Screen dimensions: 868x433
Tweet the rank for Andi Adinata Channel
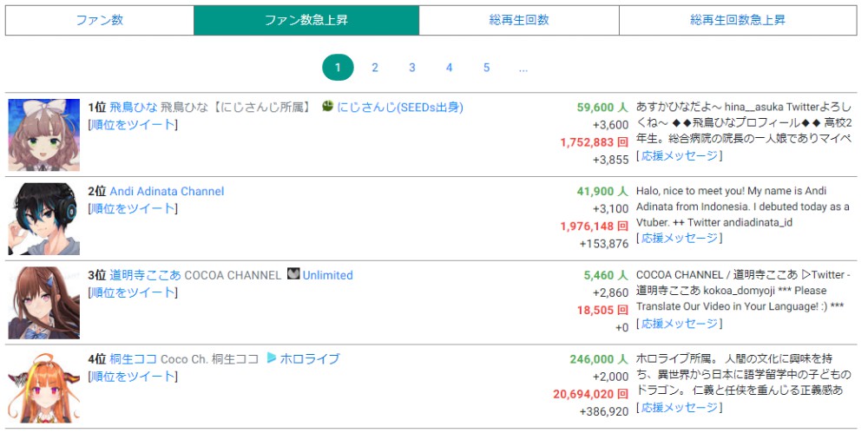coord(133,209)
